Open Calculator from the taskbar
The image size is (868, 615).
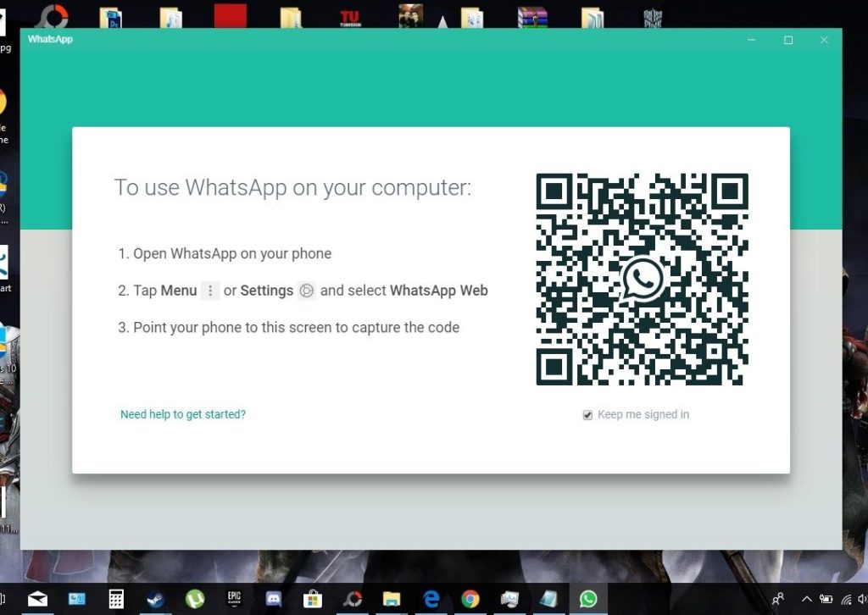point(116,599)
